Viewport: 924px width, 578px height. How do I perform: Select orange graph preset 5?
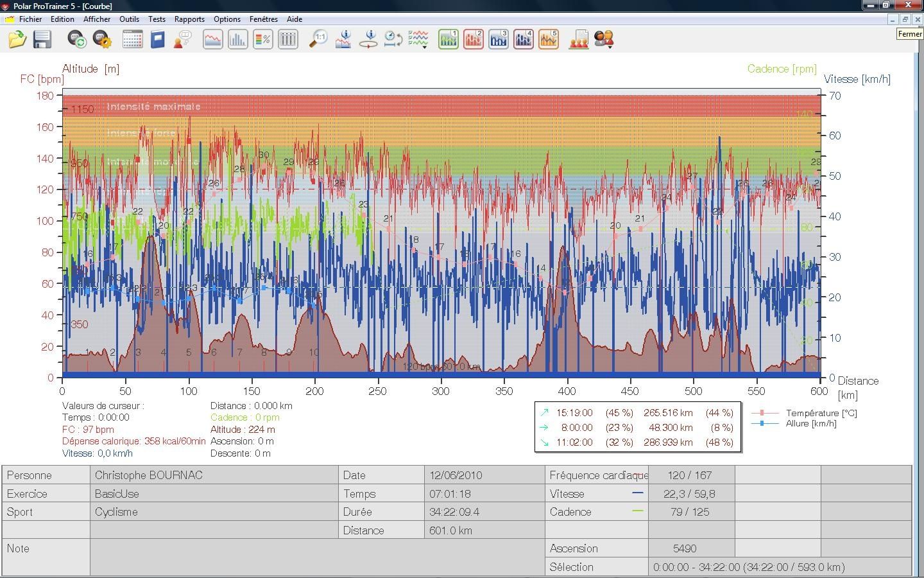[x=548, y=39]
